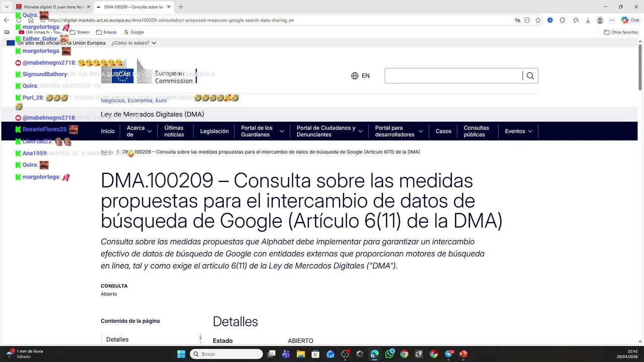The width and height of the screenshot is (644, 362).
Task: Open EN language selector globe
Action: [360, 76]
